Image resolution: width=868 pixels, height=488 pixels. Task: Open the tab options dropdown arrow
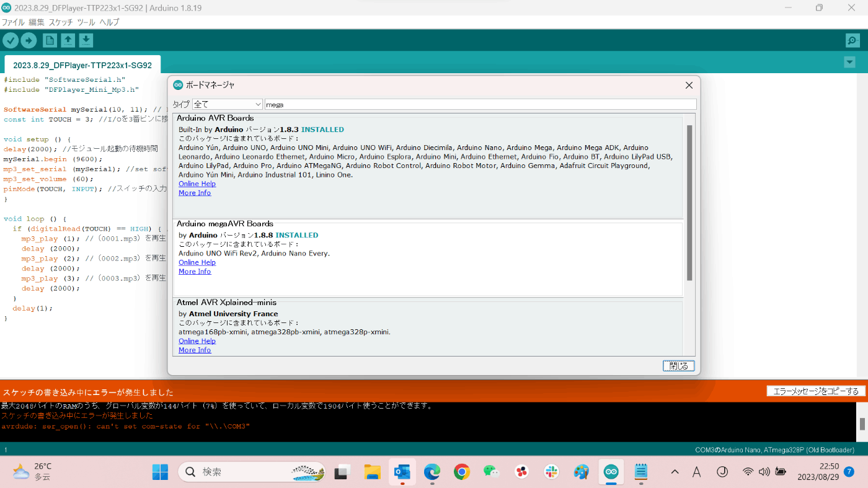(849, 63)
